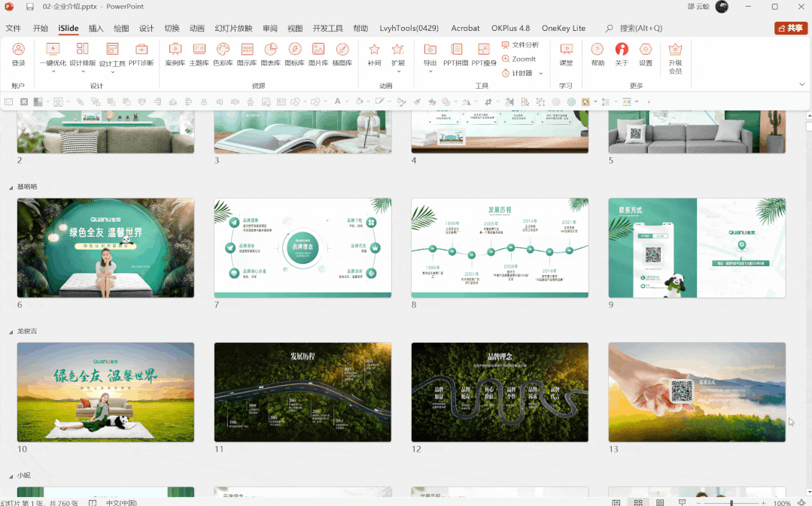This screenshot has width=812, height=506.
Task: Select slide 6 绿色全友 thumbnail
Action: 105,248
